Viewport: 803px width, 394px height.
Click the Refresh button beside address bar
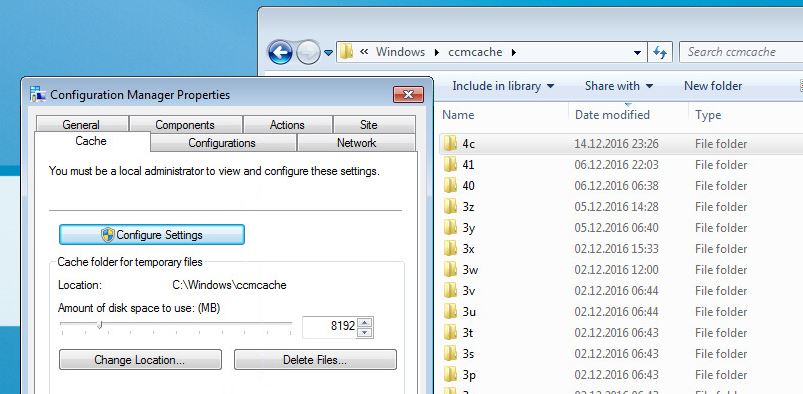click(x=660, y=52)
